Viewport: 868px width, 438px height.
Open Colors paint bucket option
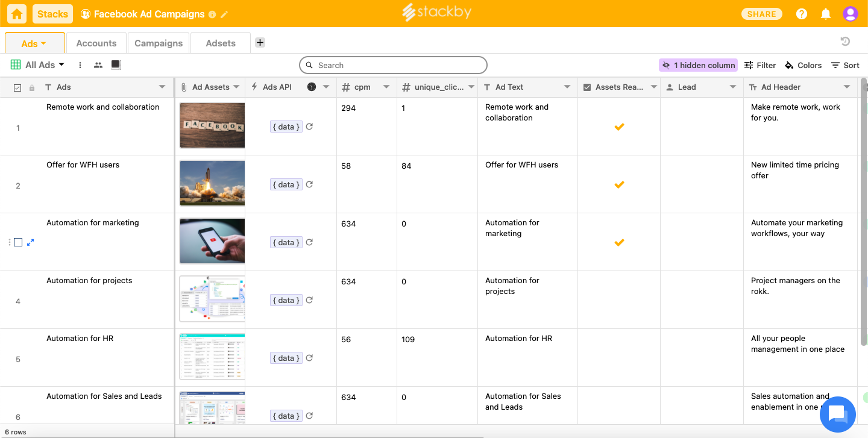pos(804,65)
